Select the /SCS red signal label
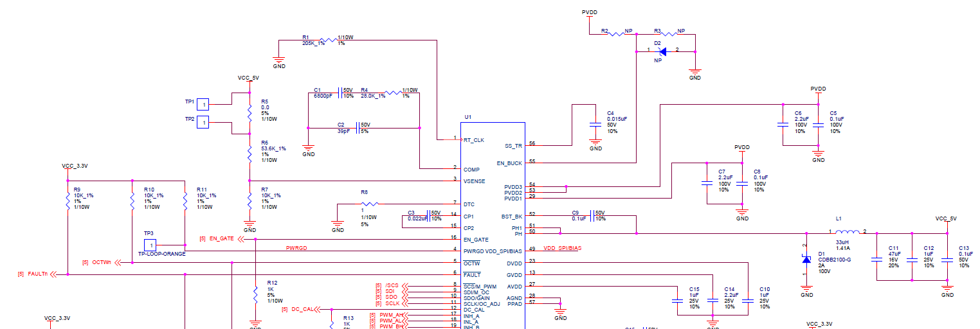This screenshot has width=980, height=329. (x=392, y=285)
